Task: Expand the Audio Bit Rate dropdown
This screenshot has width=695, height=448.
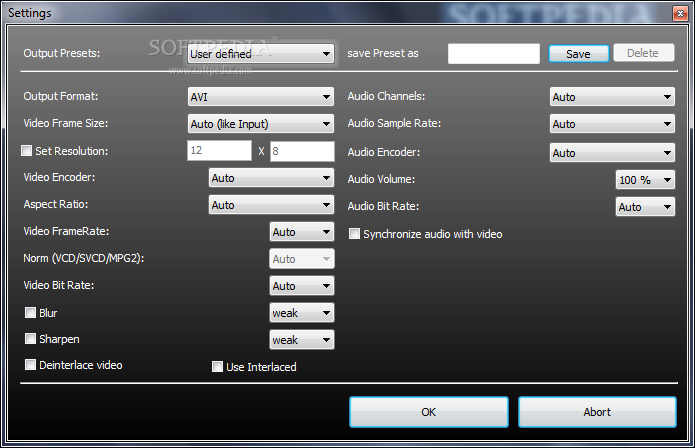Action: [645, 207]
